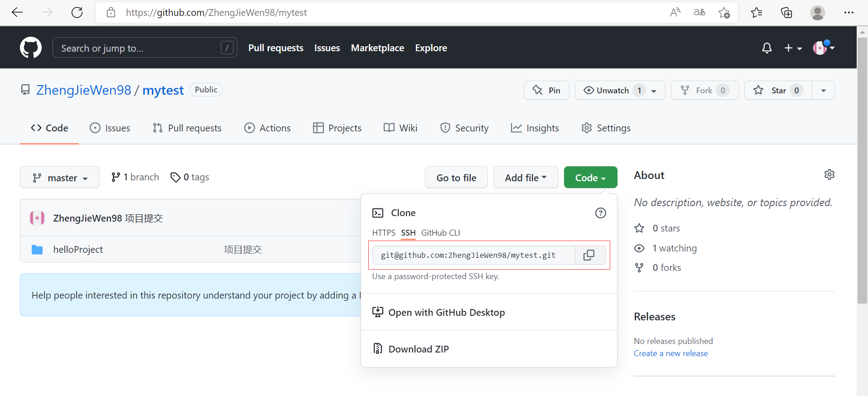Image resolution: width=868 pixels, height=396 pixels.
Task: Star the mytest repository
Action: (778, 90)
